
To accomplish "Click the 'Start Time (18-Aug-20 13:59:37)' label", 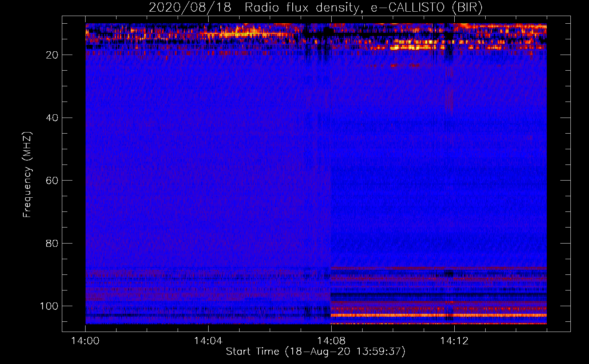I will pos(316,352).
